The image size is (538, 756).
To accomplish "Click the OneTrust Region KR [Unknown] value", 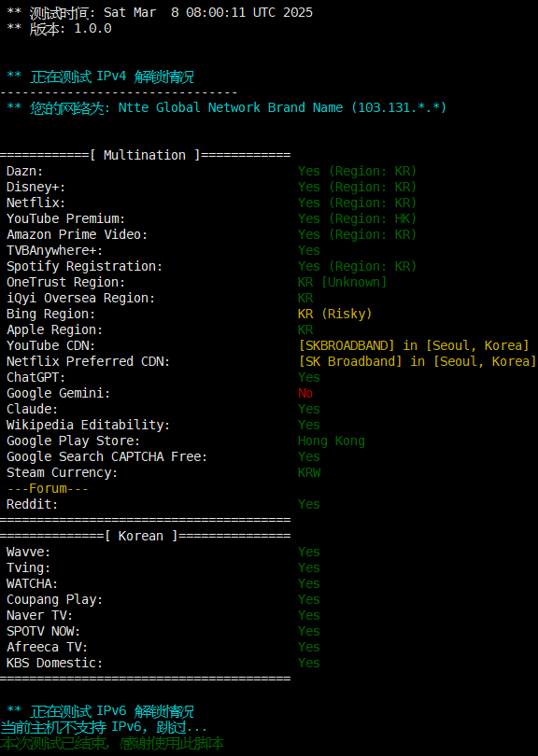I will tap(342, 282).
